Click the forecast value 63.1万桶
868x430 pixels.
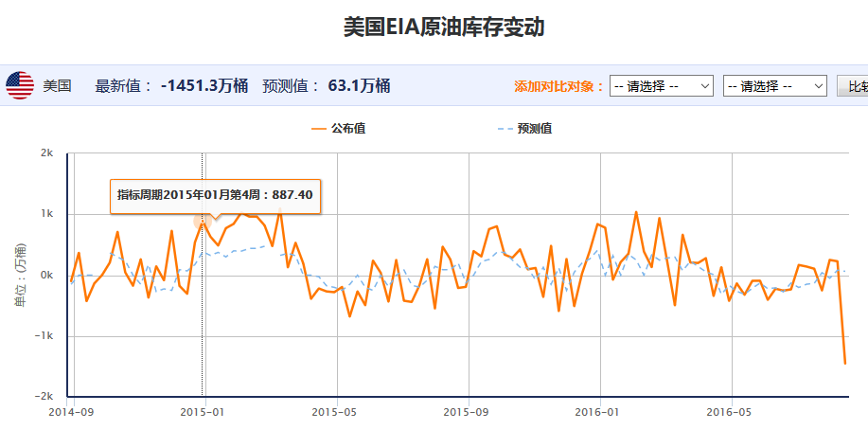click(x=359, y=86)
